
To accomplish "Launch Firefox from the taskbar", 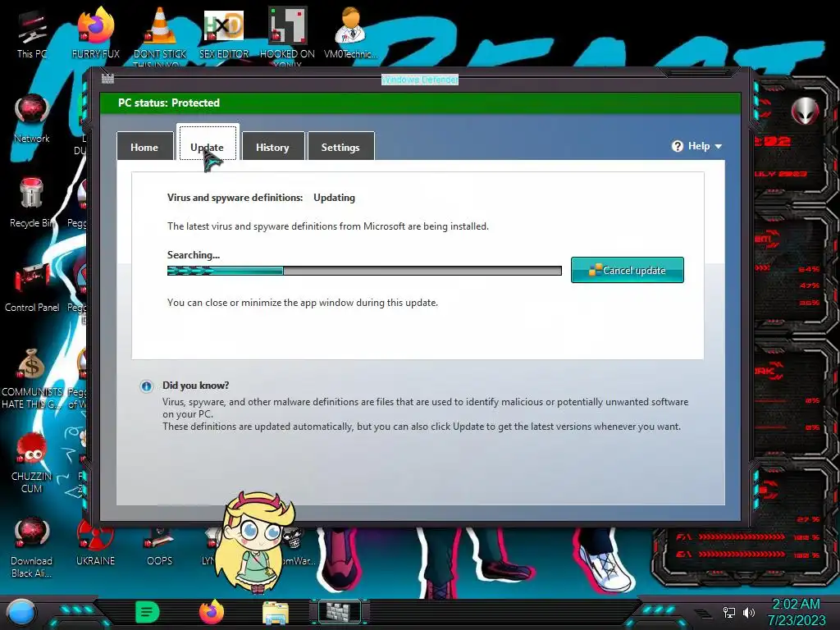I will click(212, 612).
